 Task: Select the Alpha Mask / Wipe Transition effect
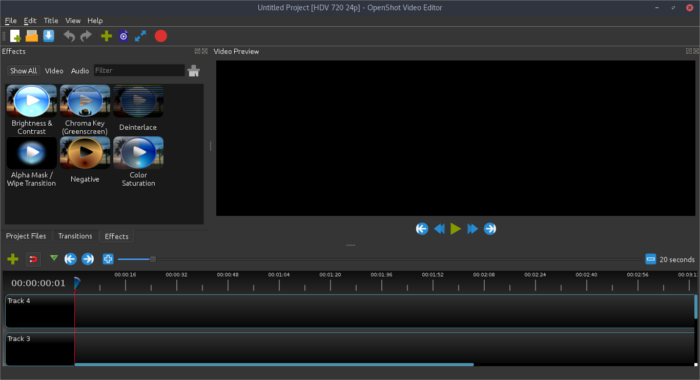point(32,162)
